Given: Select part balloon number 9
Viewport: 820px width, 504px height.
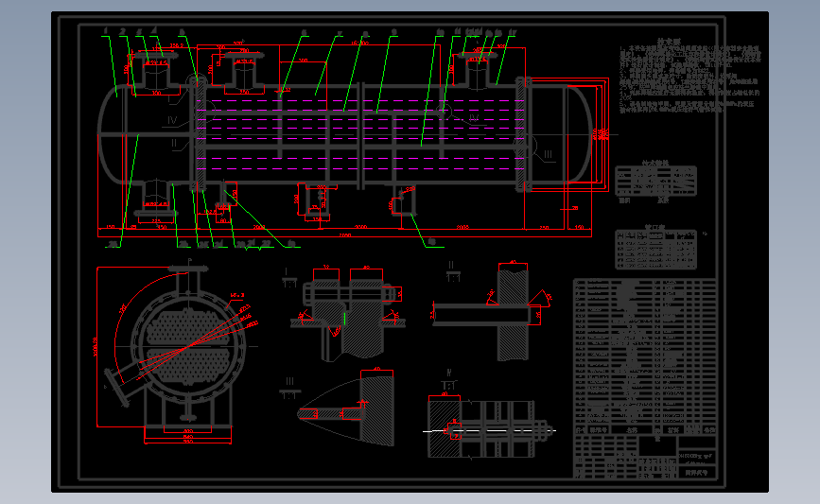Looking at the screenshot, I should (393, 32).
